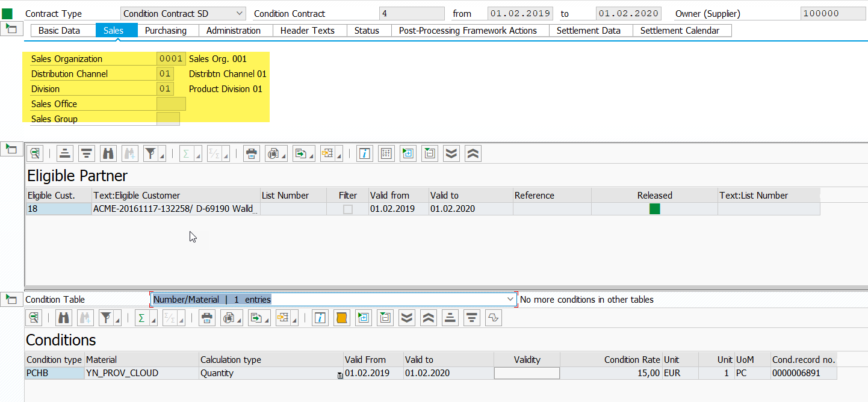
Task: Click the information icon in Eligible Partner toolbar
Action: (364, 154)
